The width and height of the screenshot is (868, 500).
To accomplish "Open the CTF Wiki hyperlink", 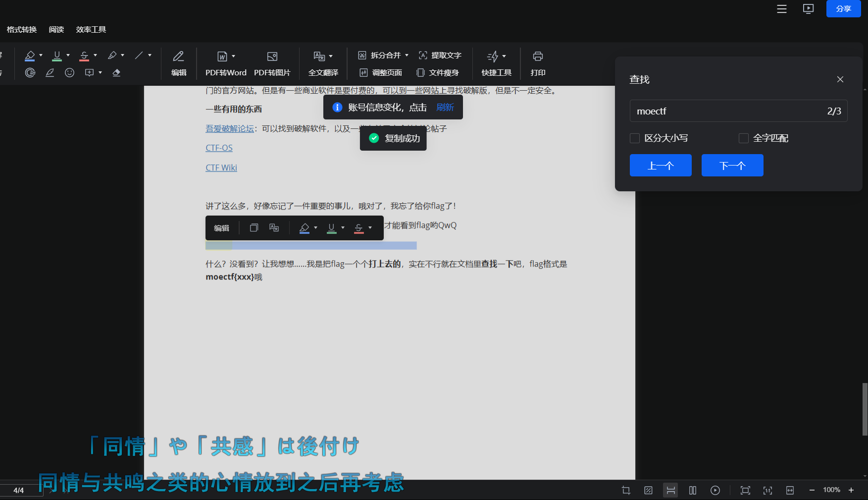I will [221, 167].
